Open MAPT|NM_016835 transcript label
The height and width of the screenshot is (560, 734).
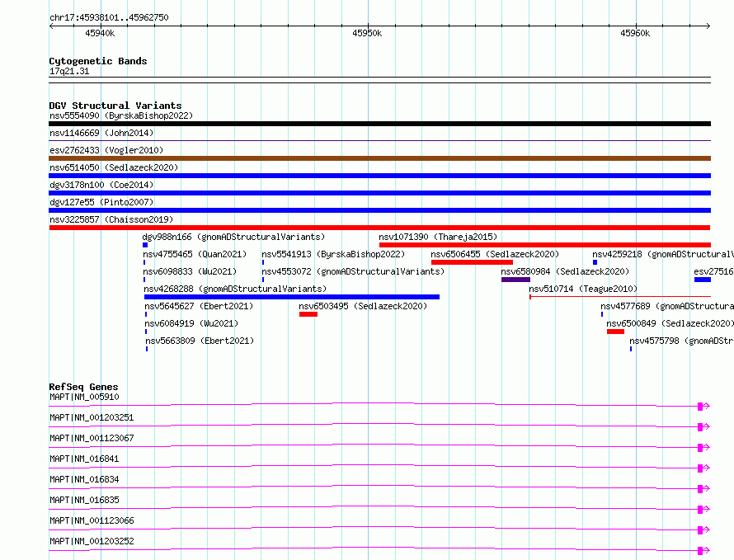click(x=84, y=500)
